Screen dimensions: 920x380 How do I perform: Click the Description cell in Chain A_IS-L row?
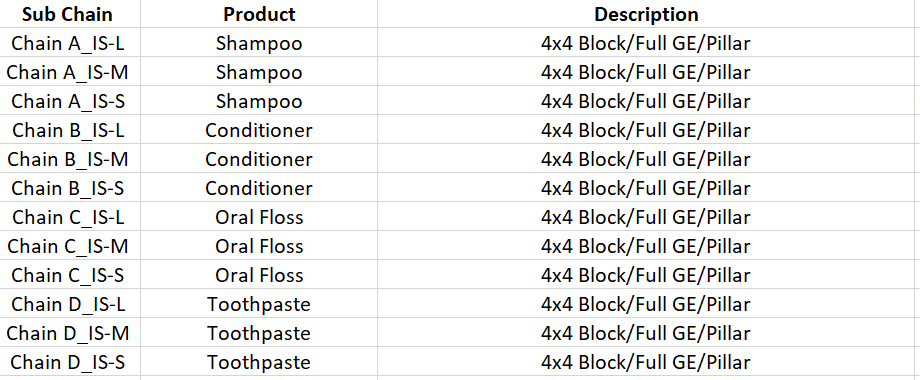(x=646, y=43)
